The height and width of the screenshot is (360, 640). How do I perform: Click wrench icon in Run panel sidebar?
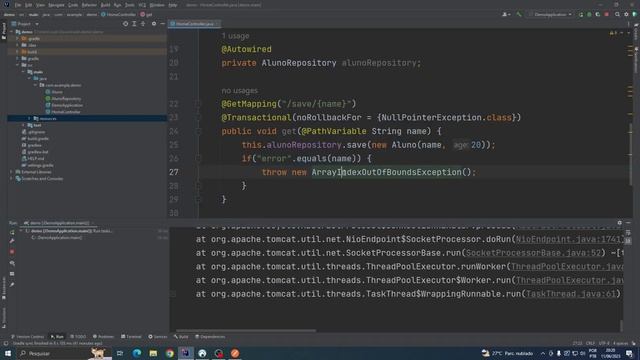[12, 241]
